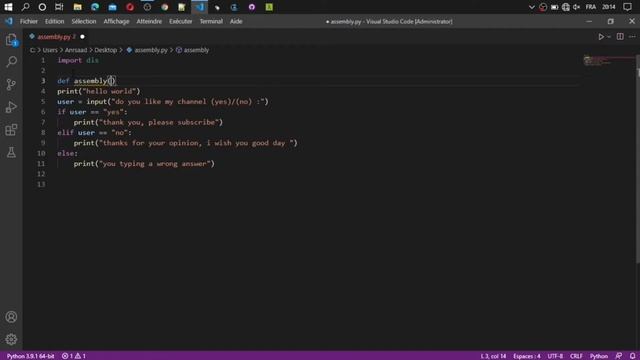Open the Edition menu
Screen dimensions: 640x360
point(54,21)
